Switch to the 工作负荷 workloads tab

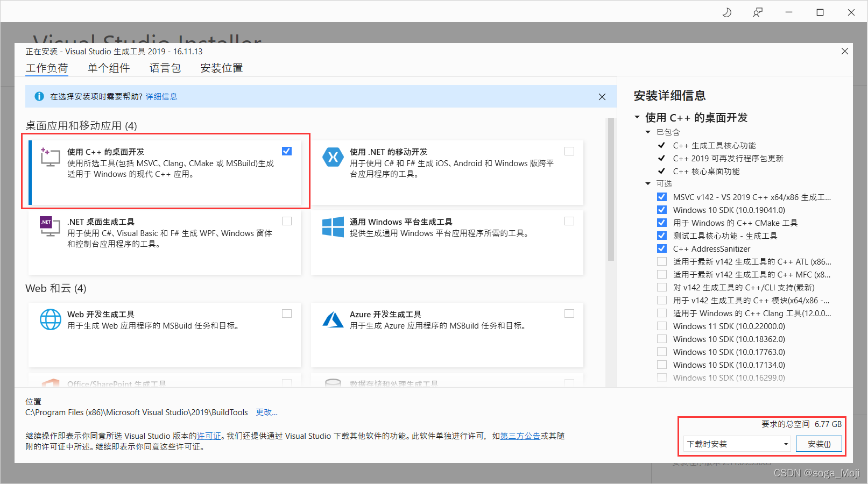[x=47, y=68]
